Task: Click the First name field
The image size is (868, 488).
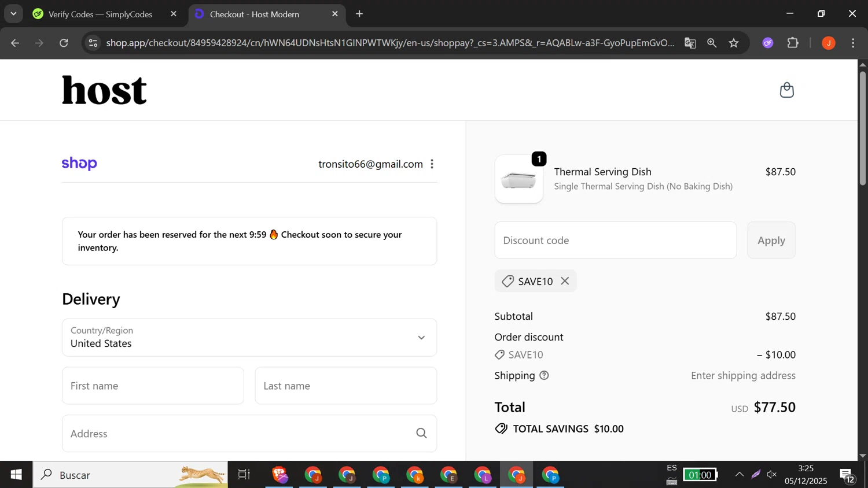Action: pyautogui.click(x=153, y=386)
